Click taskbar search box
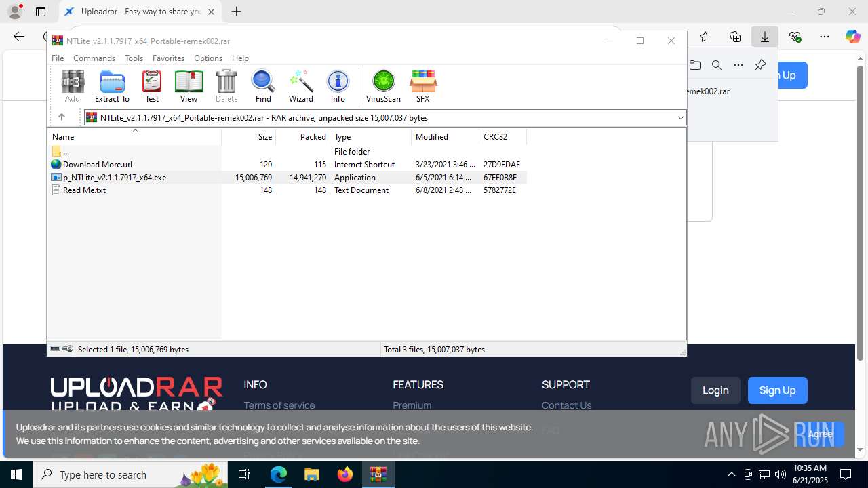 tap(132, 474)
